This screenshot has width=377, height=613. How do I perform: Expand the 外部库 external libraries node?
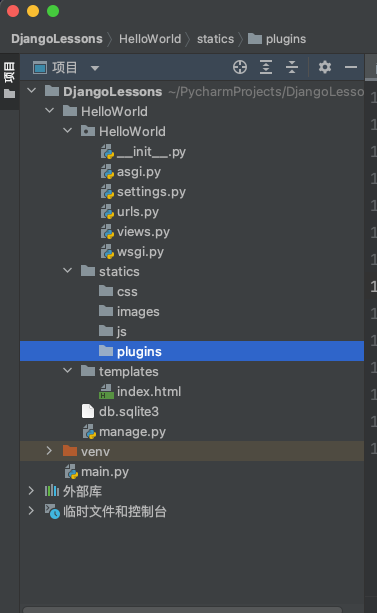[x=31, y=491]
